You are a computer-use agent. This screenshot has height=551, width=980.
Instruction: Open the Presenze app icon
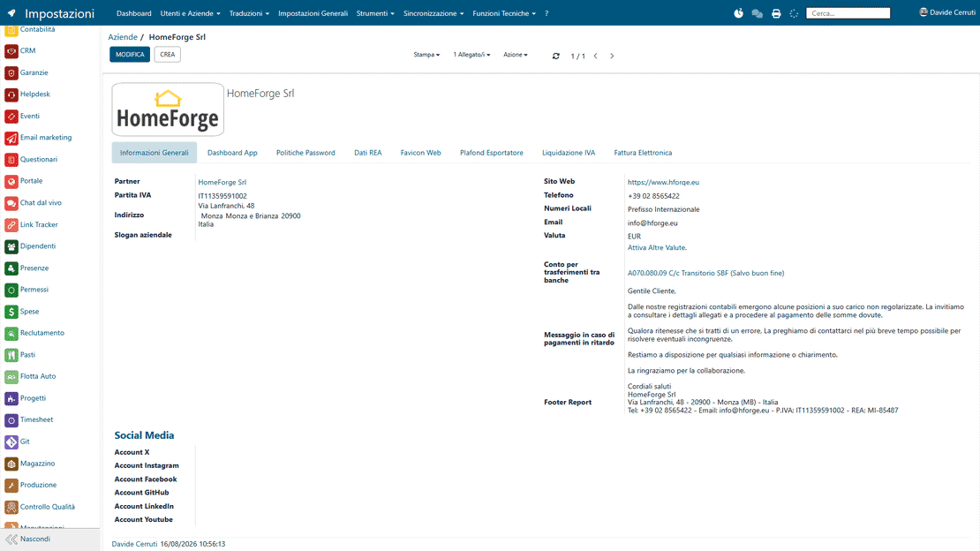[11, 268]
